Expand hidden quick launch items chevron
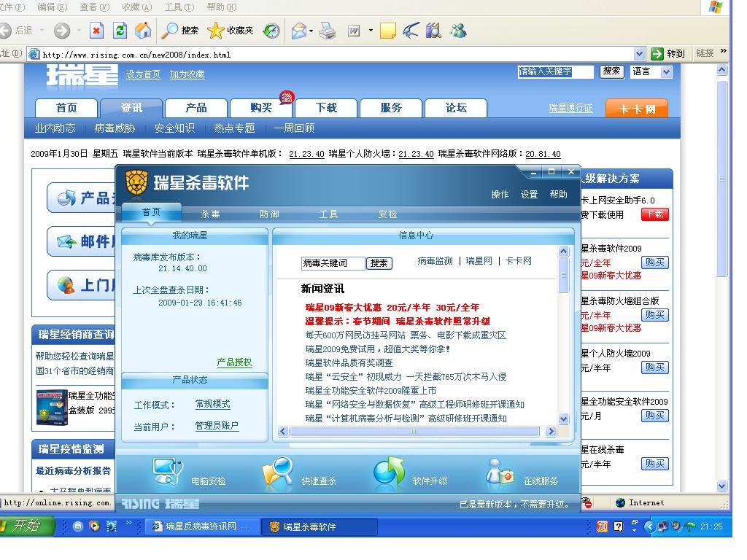Viewport: 747px width, 560px height. [128, 522]
